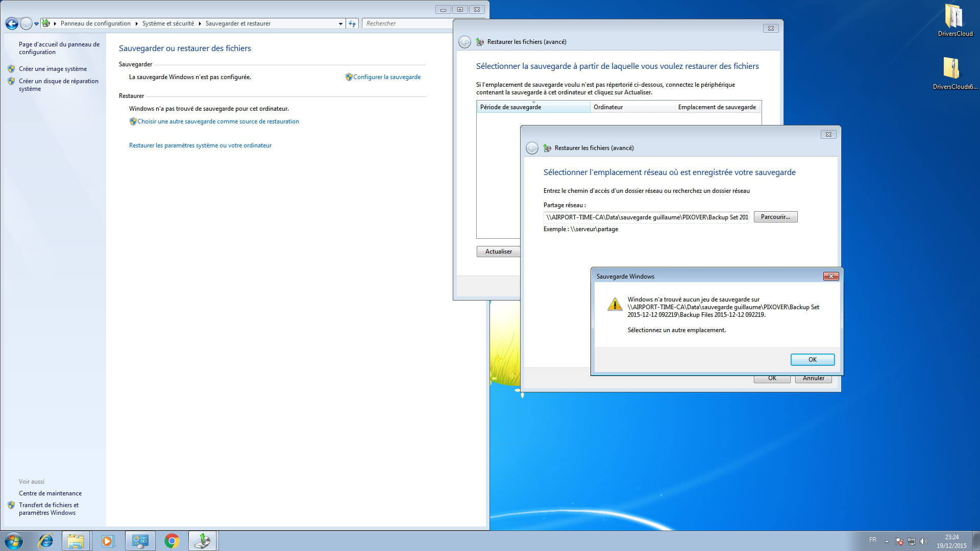Close the Sauvegarde Windows warning dialog

coord(830,276)
